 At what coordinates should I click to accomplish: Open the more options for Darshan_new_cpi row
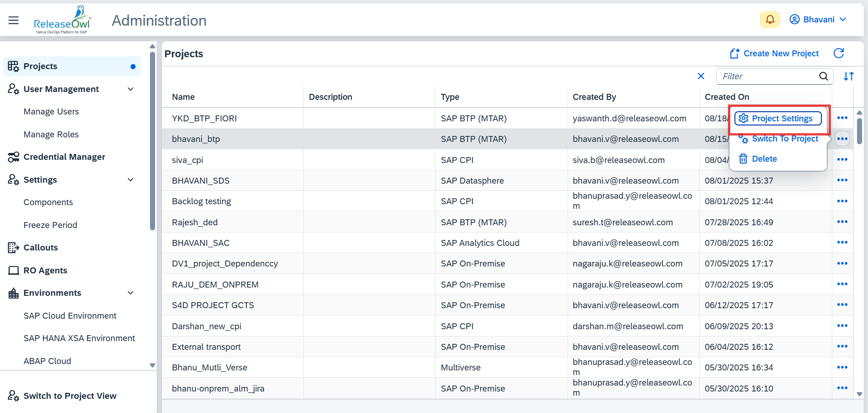(x=842, y=326)
